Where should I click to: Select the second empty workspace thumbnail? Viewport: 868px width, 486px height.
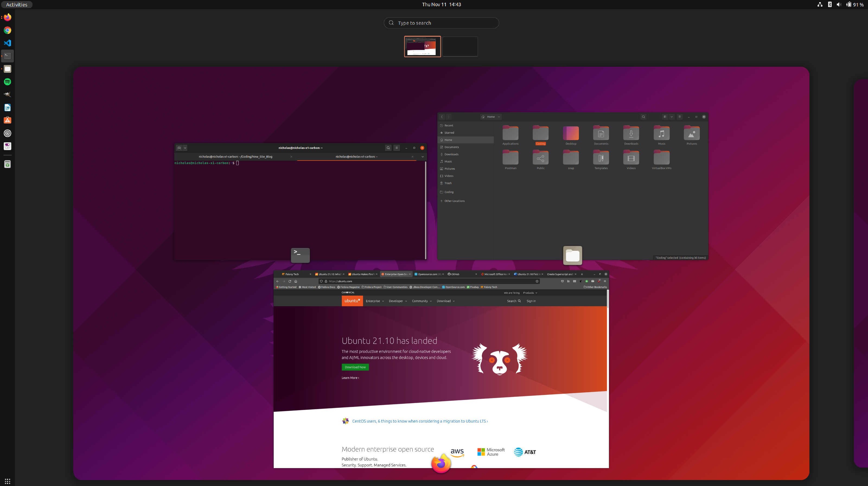[x=460, y=46]
